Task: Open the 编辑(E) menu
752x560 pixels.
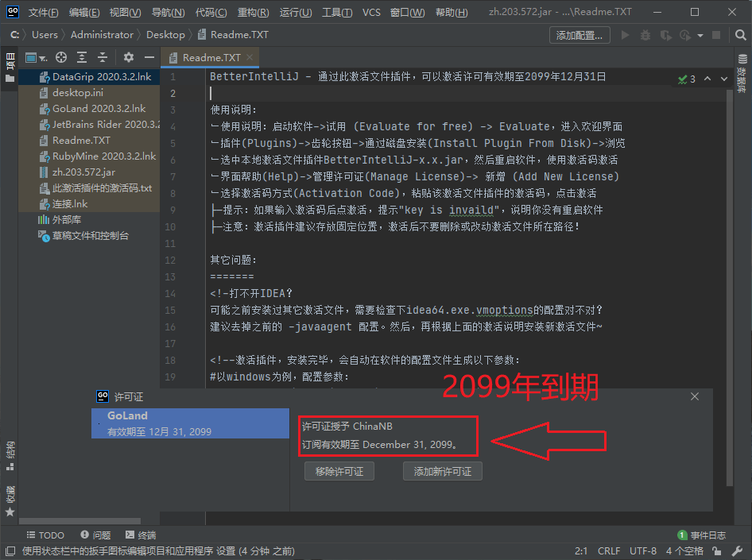Action: [84, 12]
